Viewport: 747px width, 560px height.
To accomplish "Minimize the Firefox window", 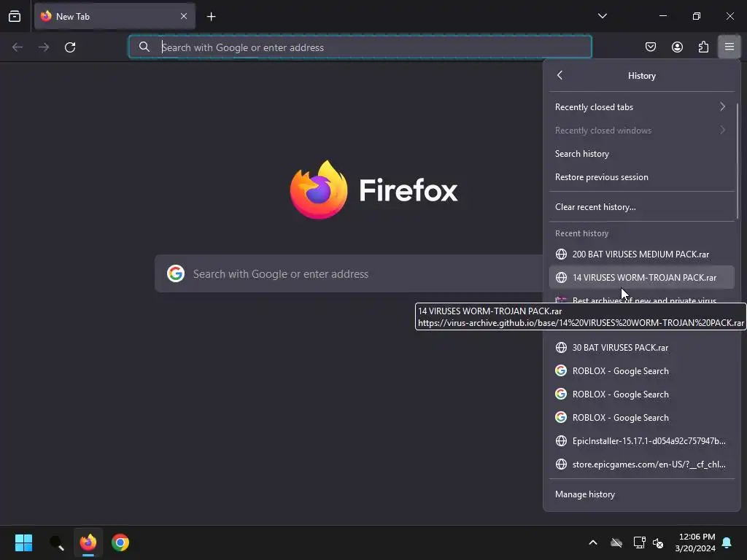I will 662,16.
